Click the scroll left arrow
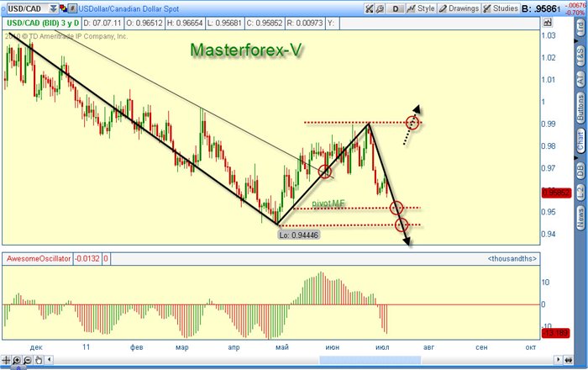Screen dimensions: 588x370 click(x=49, y=360)
